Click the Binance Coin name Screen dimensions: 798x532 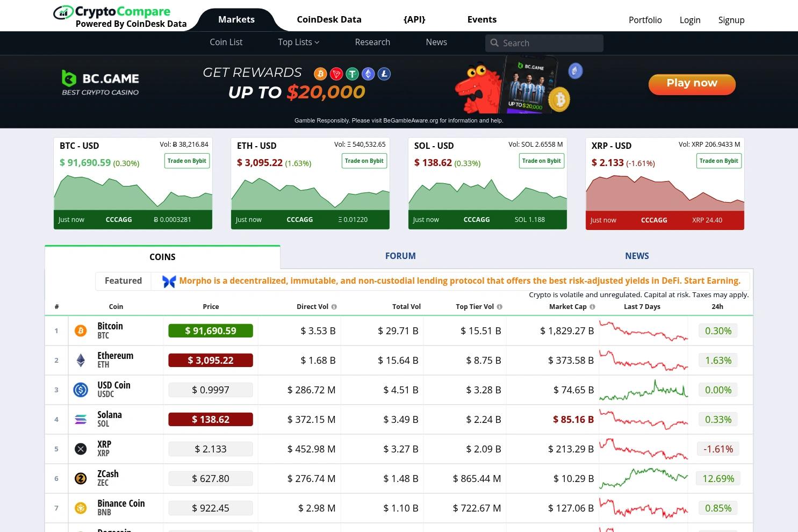pyautogui.click(x=121, y=504)
